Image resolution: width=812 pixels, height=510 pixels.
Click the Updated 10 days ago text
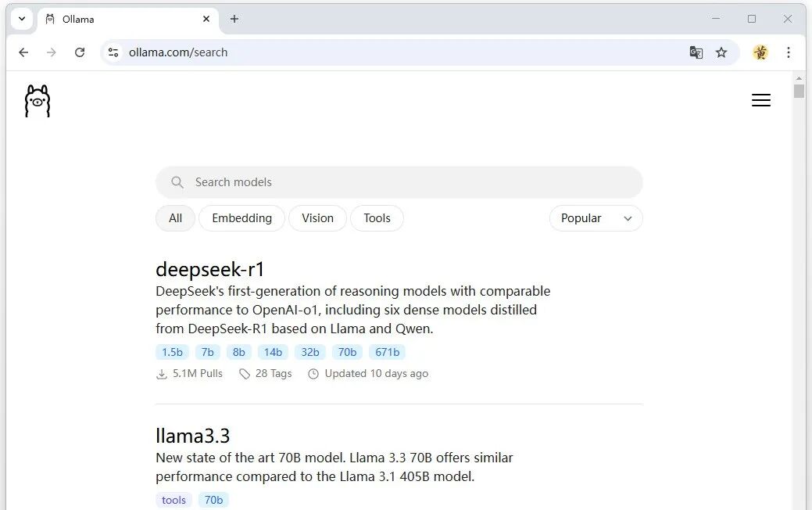click(377, 374)
